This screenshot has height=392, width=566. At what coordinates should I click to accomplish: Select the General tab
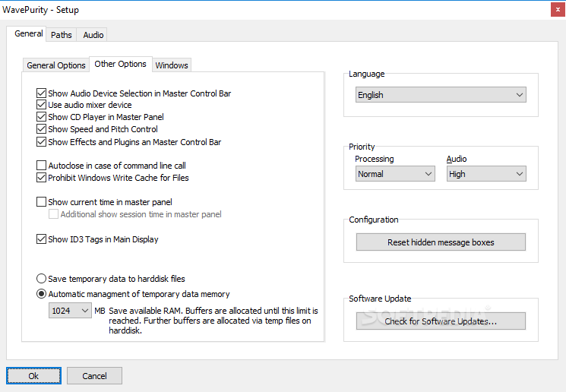click(x=28, y=33)
